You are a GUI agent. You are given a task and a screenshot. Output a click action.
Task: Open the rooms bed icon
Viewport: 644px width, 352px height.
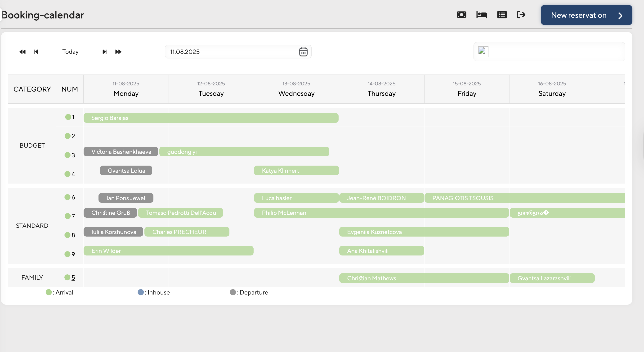482,15
